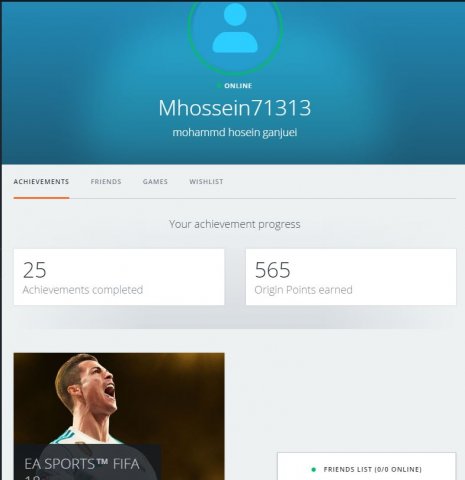Screen dimensions: 465x480
Task: Switch to the GAMES tab
Action: point(155,182)
